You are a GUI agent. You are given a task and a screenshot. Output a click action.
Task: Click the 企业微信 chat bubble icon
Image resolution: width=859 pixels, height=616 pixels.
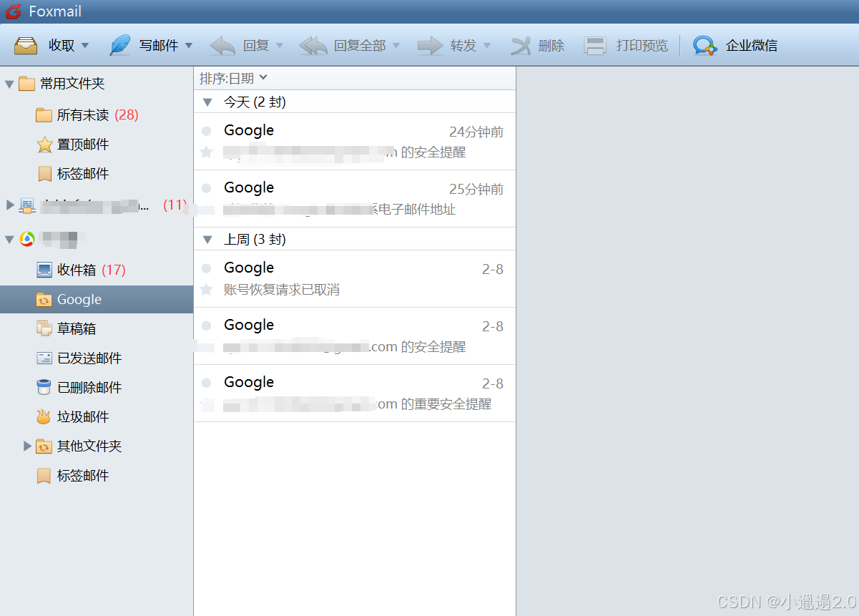pos(705,46)
